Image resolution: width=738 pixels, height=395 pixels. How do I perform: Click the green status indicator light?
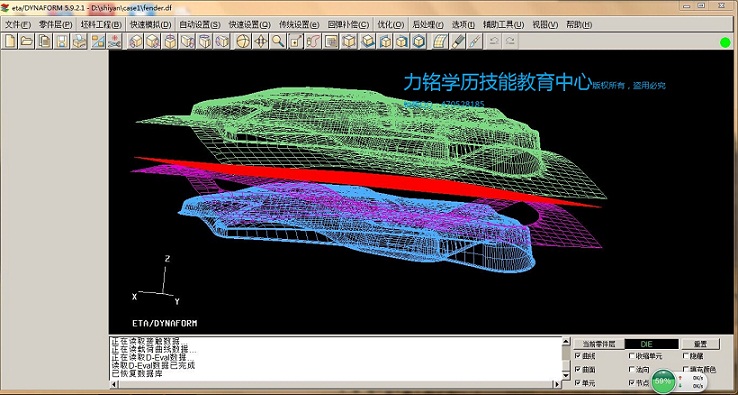click(725, 42)
